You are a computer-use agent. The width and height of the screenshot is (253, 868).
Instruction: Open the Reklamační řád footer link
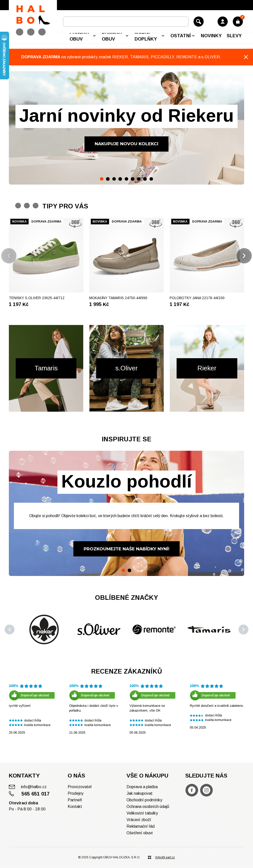point(140,826)
